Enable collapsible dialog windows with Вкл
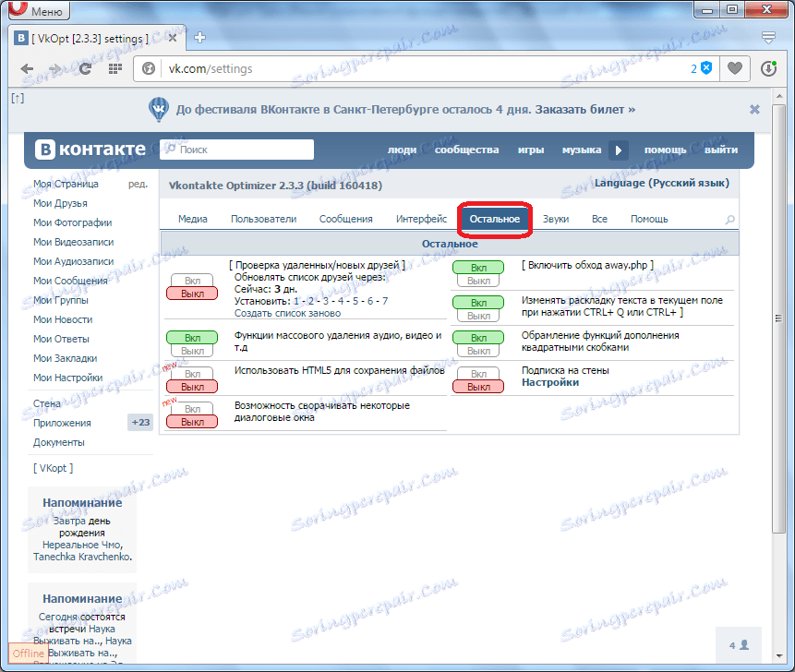The width and height of the screenshot is (795, 672). [192, 409]
